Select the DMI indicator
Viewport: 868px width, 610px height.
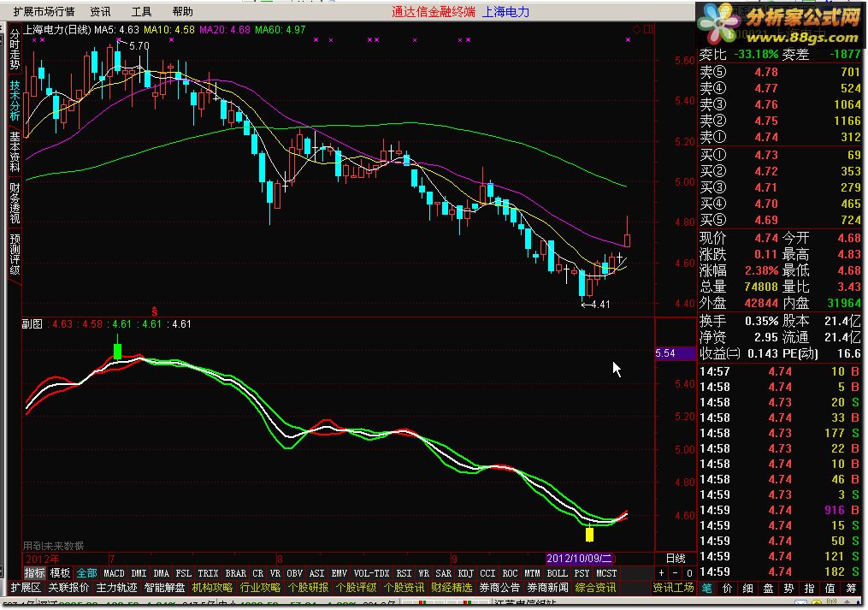[139, 573]
